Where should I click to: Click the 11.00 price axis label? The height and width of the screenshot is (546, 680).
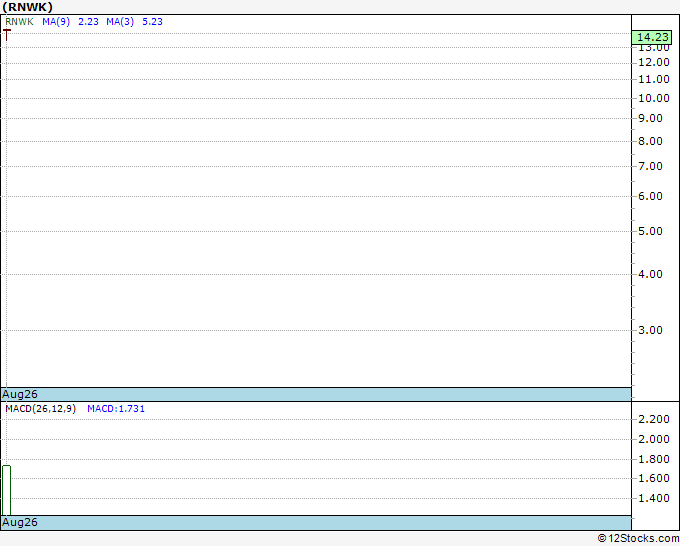click(x=654, y=79)
